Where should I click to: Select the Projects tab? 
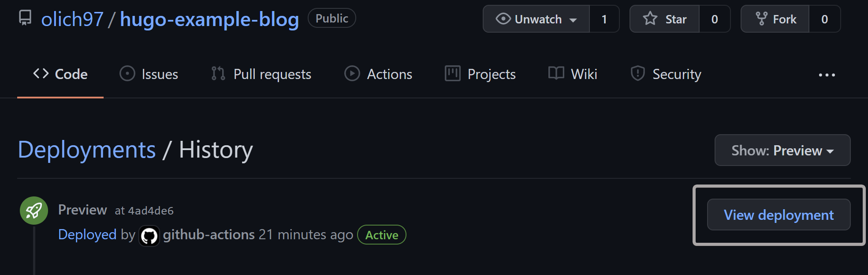pos(481,74)
